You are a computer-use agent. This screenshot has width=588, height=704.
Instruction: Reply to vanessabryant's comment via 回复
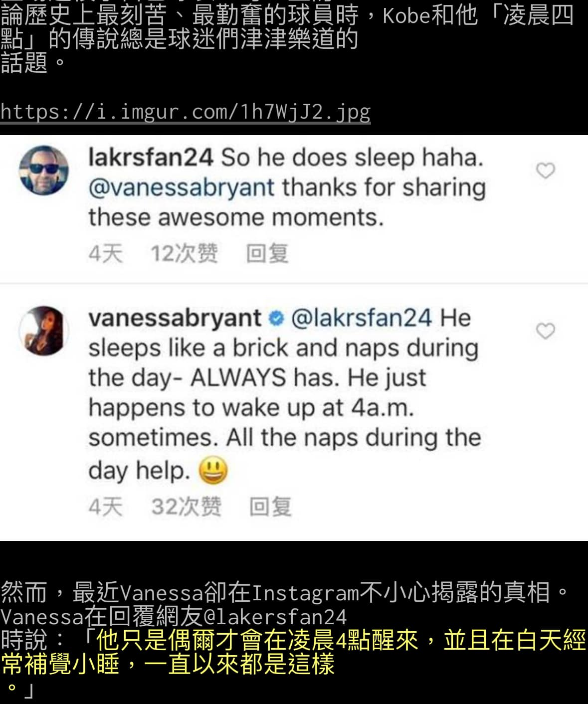[270, 507]
